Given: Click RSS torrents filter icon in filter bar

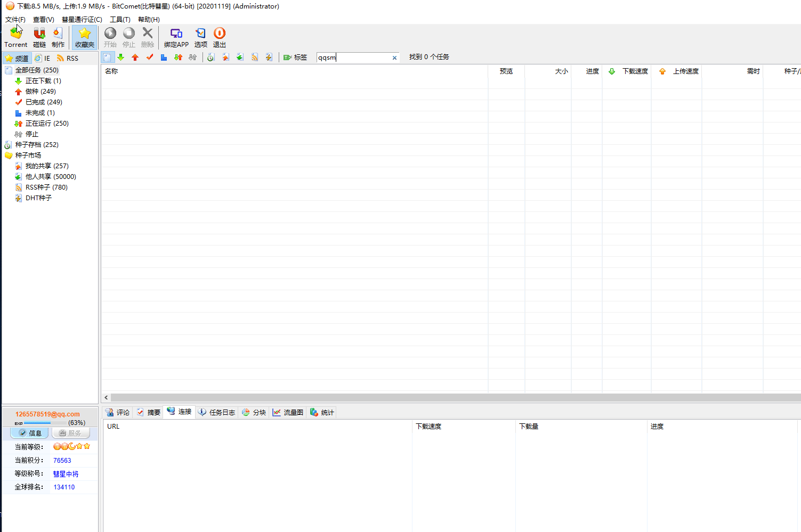Looking at the screenshot, I should click(x=255, y=57).
